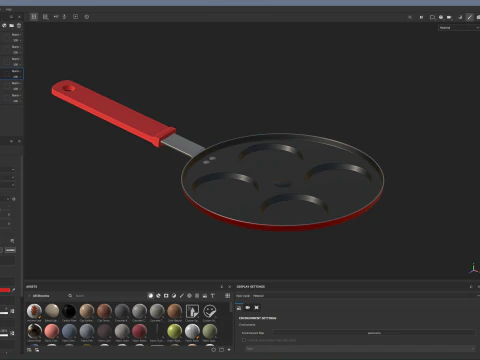480x360 pixels.
Task: Close the Assets panel
Action: 229,287
